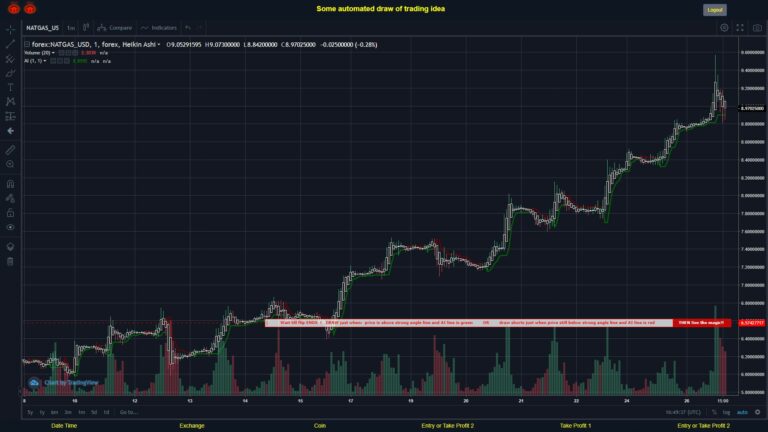Open the NATGAS_US symbol search field

(x=42, y=28)
